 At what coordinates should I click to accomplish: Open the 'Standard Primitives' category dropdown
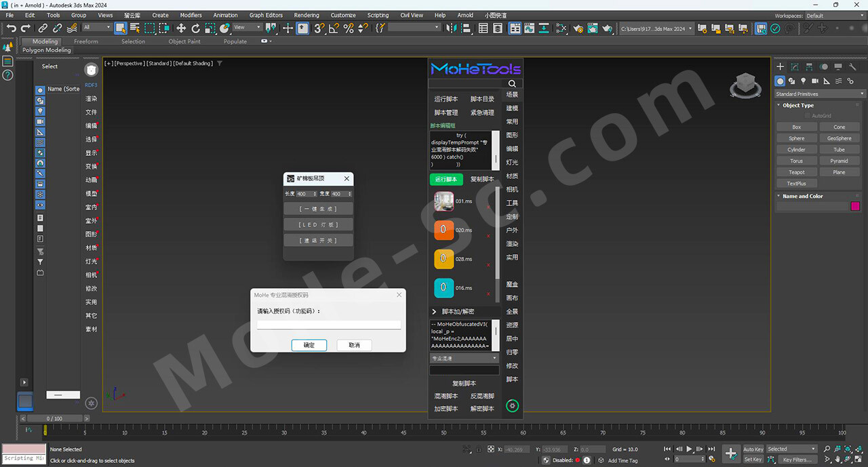[821, 94]
